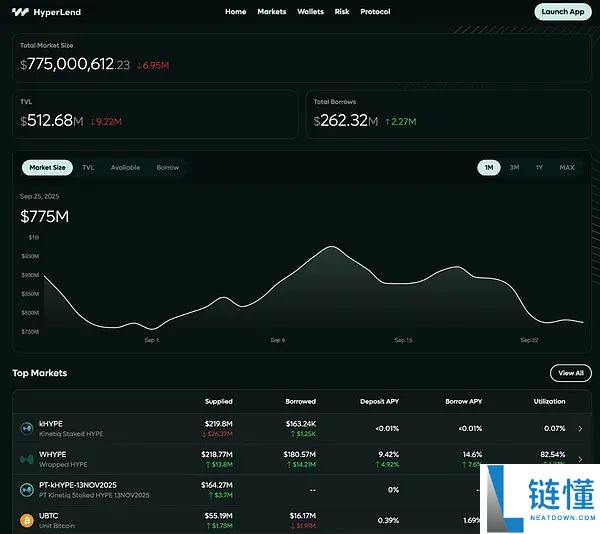Click the Borrowed column header
Viewport: 600px width, 534px height.
pyautogui.click(x=300, y=401)
